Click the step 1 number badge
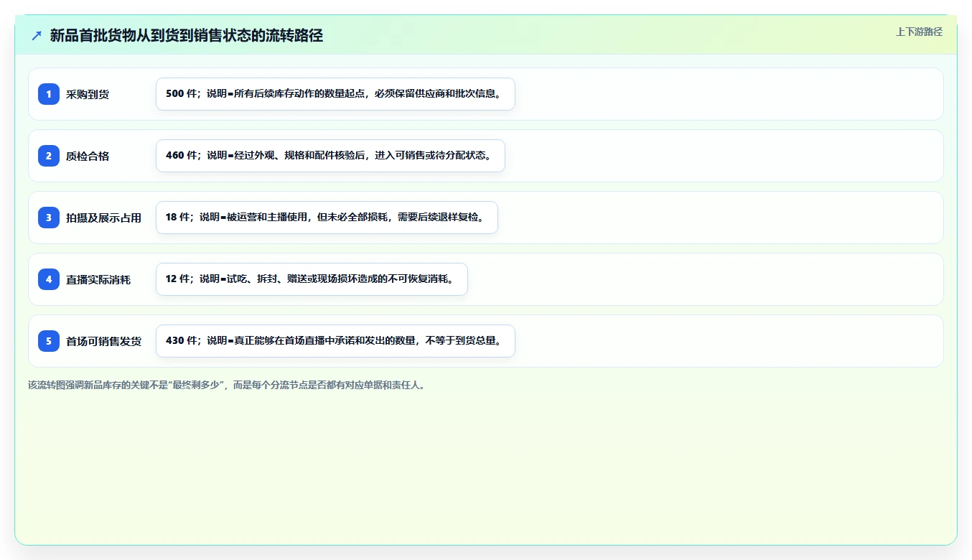This screenshot has height=560, width=972. 49,94
